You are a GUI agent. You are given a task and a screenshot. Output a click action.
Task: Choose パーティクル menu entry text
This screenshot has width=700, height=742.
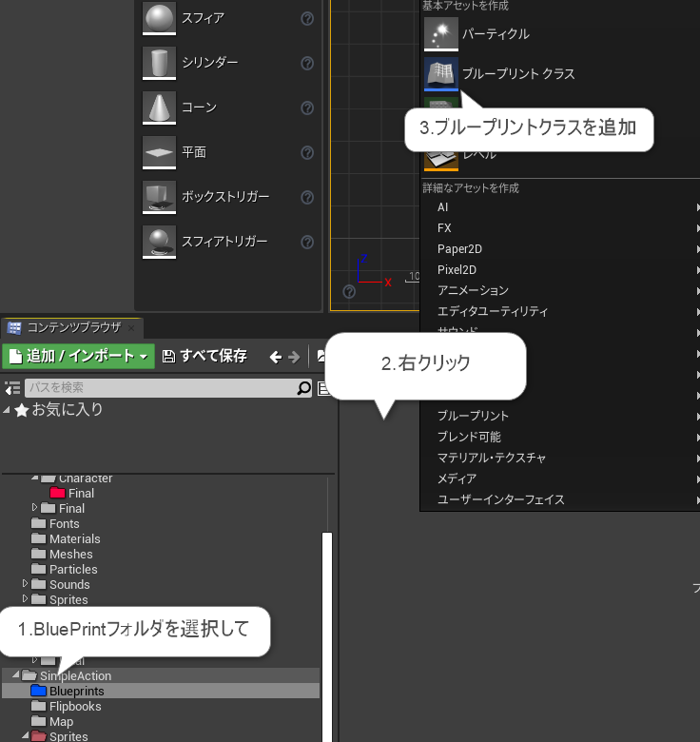[x=496, y=34]
